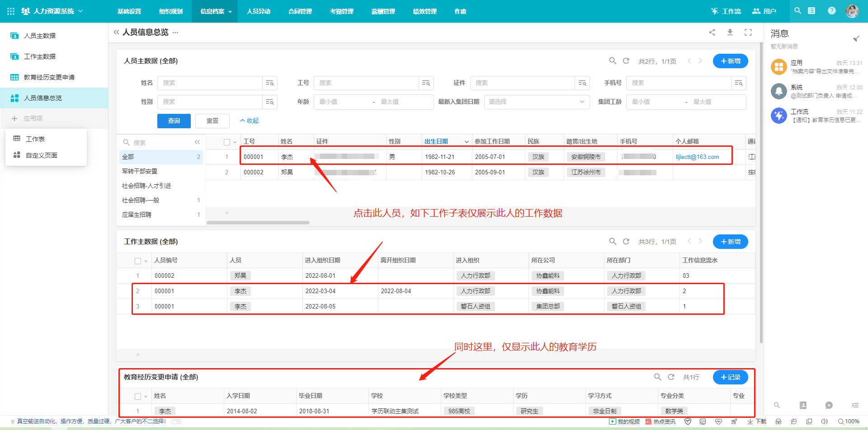Select 工作主数据 in left sidebar
The height and width of the screenshot is (430, 868).
40,56
